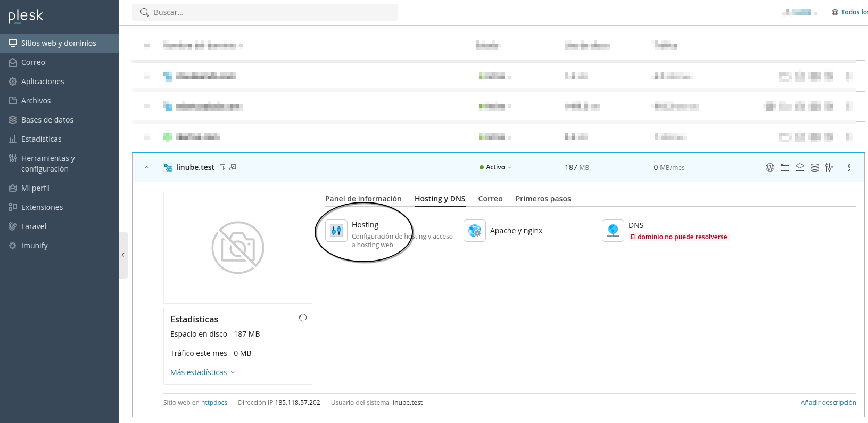This screenshot has width=868, height=423.
Task: Switch to the Correo tab
Action: click(x=490, y=199)
